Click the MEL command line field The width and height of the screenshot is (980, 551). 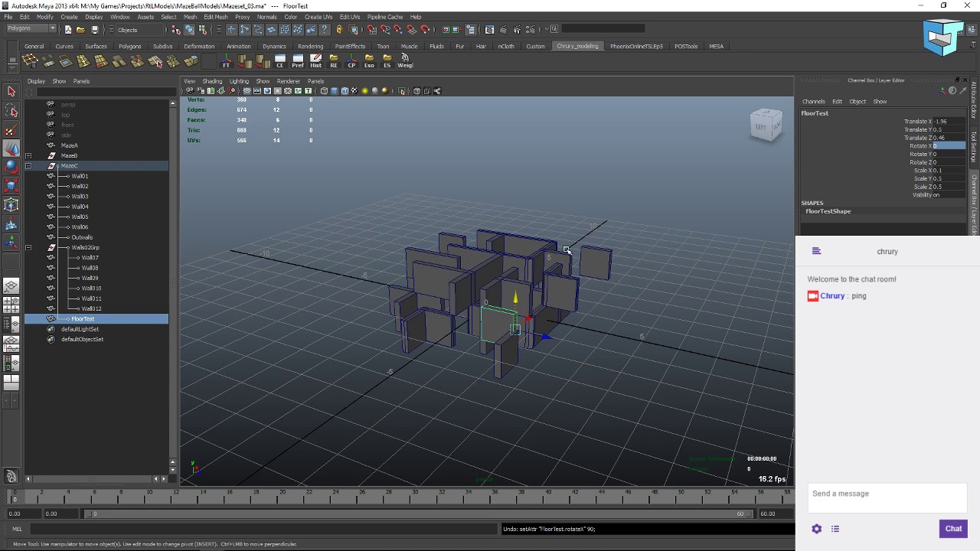coord(263,529)
